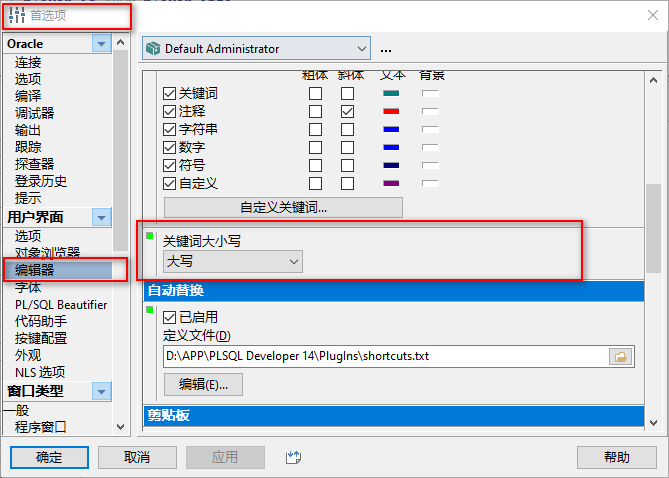Click the 帮助 button
Screen dimensions: 669x478
(617, 458)
